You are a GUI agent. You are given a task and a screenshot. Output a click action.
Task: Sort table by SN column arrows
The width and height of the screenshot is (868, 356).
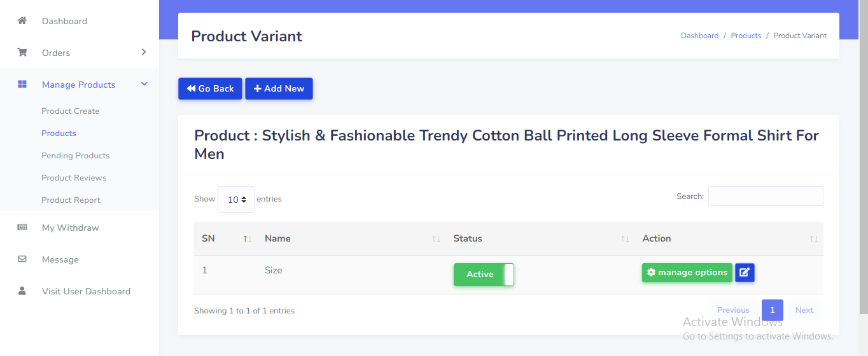click(248, 239)
